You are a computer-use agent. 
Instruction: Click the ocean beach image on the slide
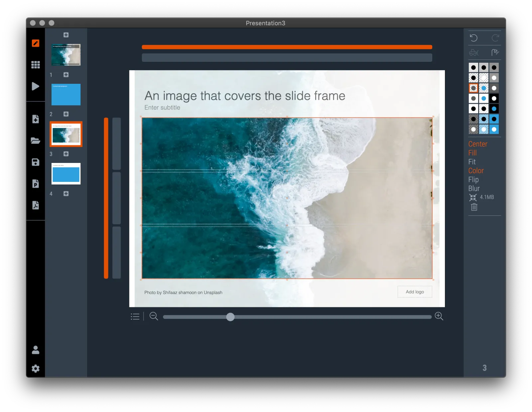point(287,198)
